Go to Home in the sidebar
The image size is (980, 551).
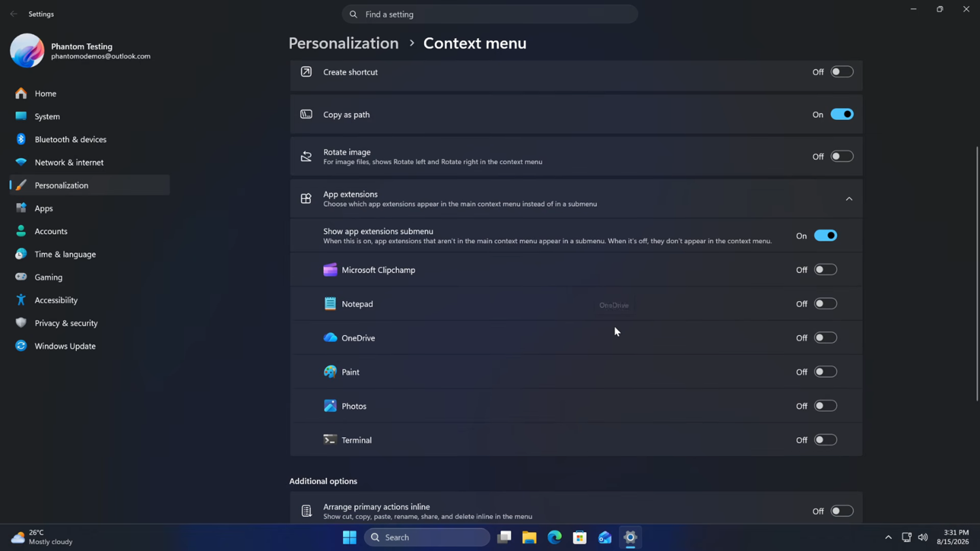tap(90, 93)
